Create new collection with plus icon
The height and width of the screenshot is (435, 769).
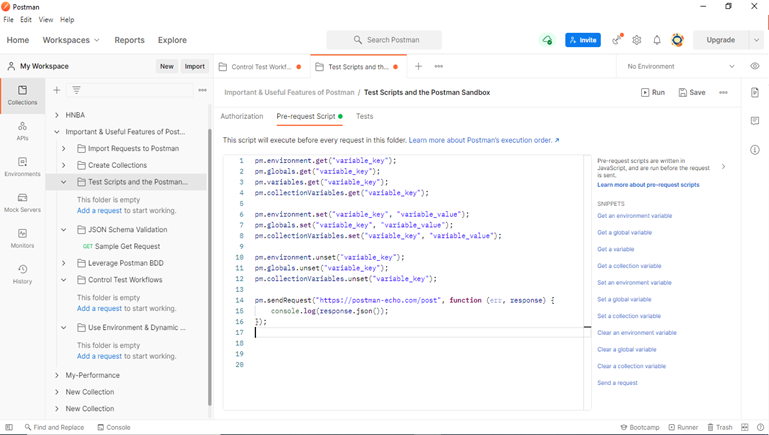tap(57, 90)
